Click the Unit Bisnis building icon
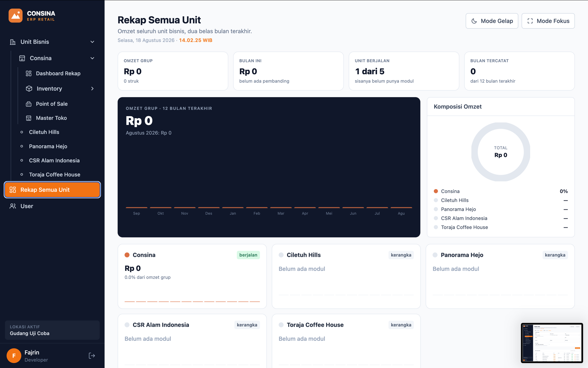This screenshot has width=588, height=368. pyautogui.click(x=13, y=42)
